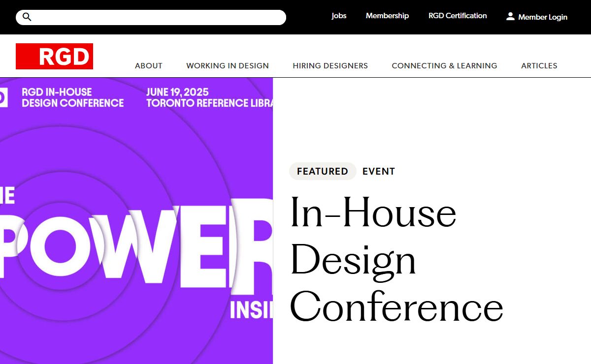
Task: Open the HIRING DESIGNERS menu
Action: pos(330,65)
